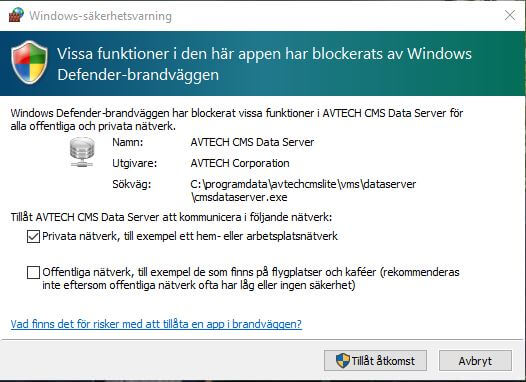Click the shield icon on Tillåt åtkomst
The image size is (526, 382).
pos(343,361)
